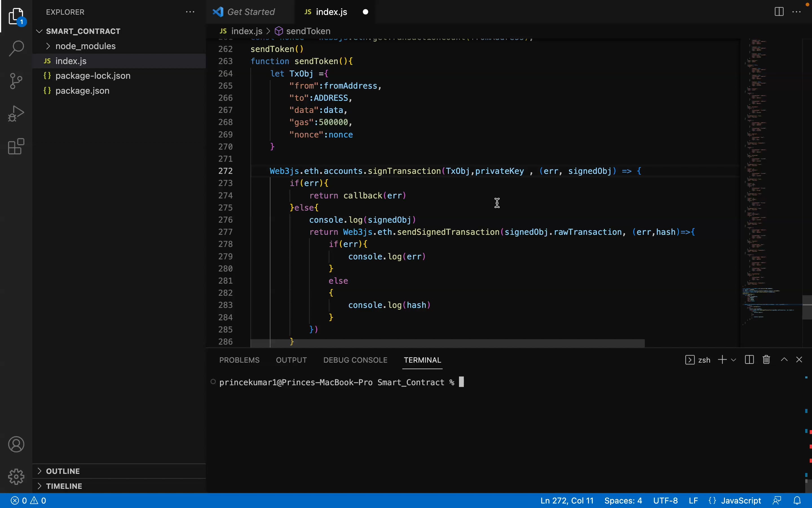Open the Manage gear icon
This screenshot has width=812, height=508.
coord(16,477)
